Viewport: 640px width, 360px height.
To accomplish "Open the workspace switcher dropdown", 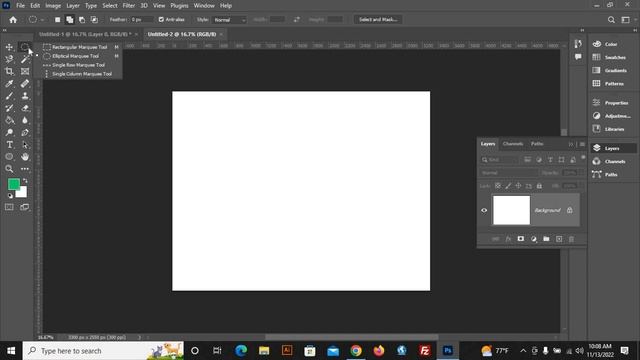I will (627, 20).
